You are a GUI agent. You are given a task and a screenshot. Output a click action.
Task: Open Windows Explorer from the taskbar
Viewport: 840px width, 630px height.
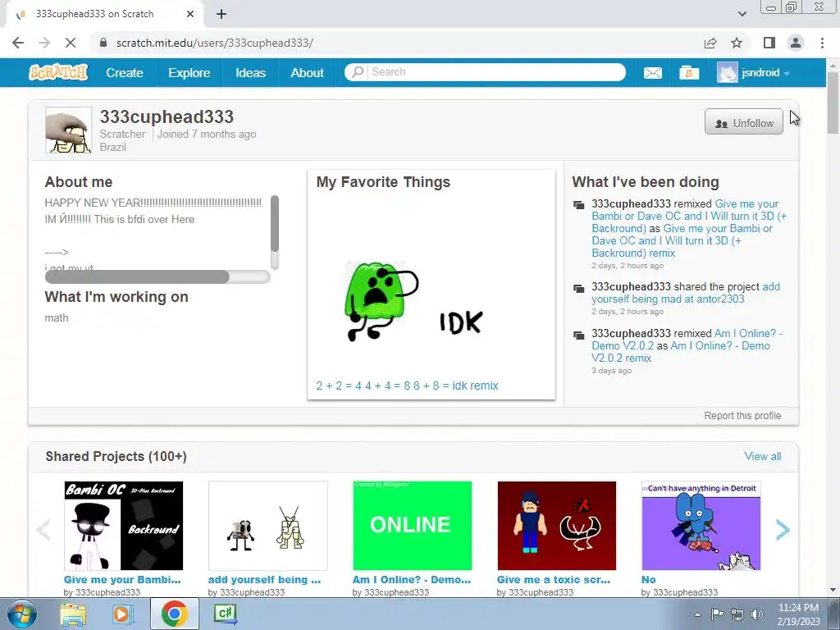tap(73, 614)
